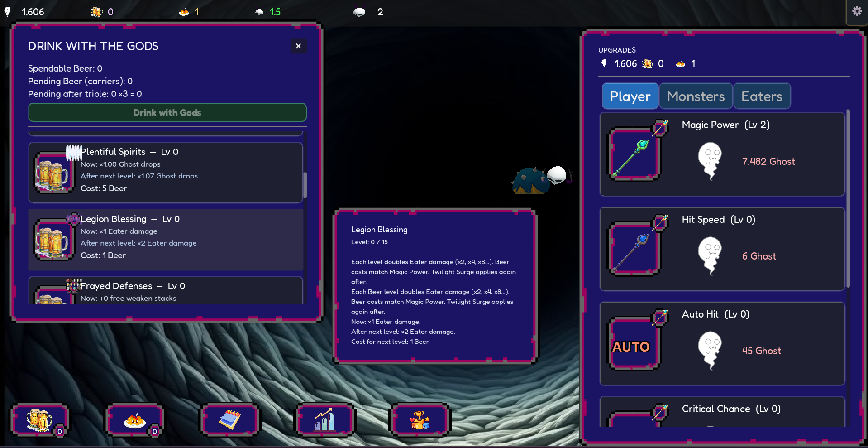Click the ghost icon in the Upgrades header
The height and width of the screenshot is (448, 868).
(604, 63)
